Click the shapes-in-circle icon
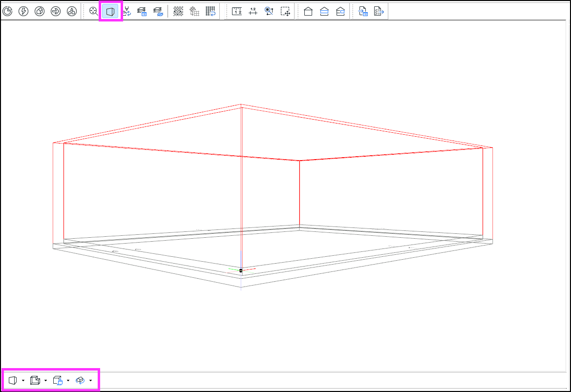The width and height of the screenshot is (571, 392). click(x=72, y=11)
